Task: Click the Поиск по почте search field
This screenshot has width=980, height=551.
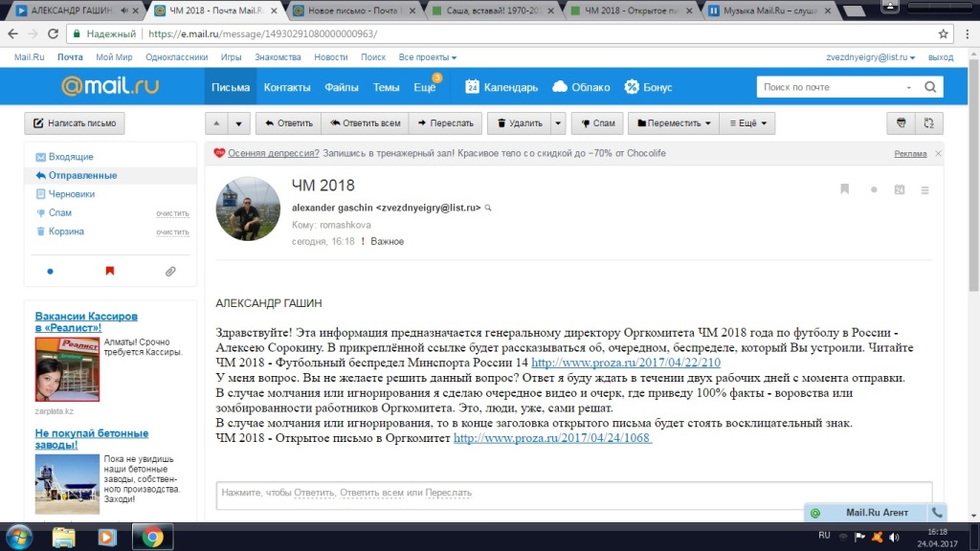Action: (830, 87)
